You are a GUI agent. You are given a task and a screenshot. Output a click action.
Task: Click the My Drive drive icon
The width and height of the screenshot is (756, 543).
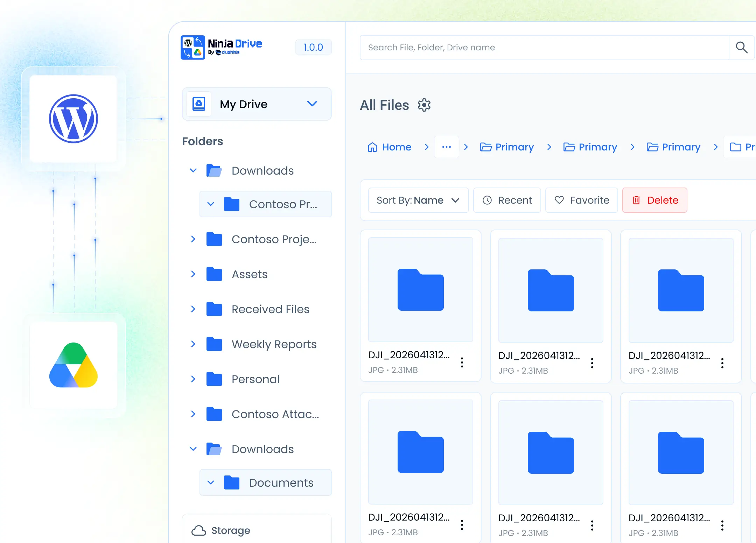click(199, 104)
